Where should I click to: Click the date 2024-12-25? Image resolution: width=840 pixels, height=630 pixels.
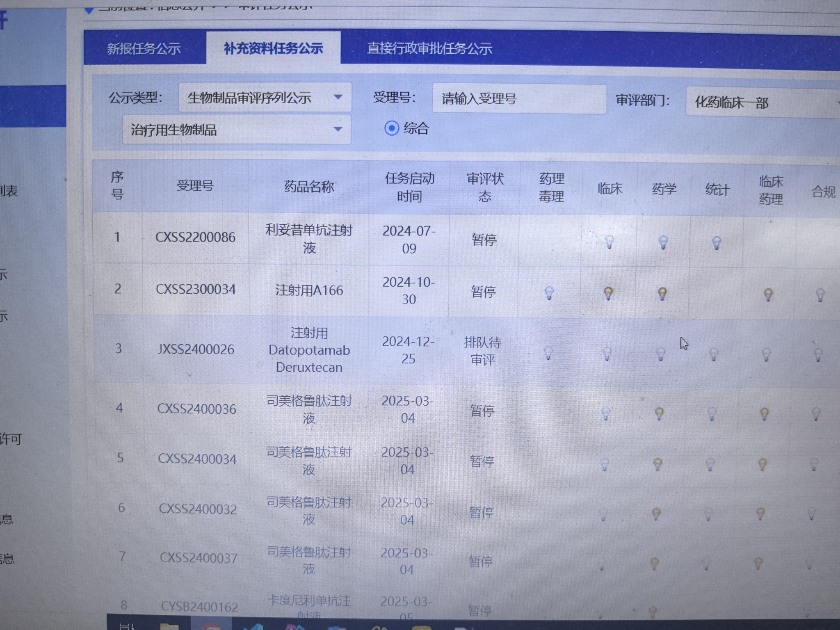click(408, 350)
